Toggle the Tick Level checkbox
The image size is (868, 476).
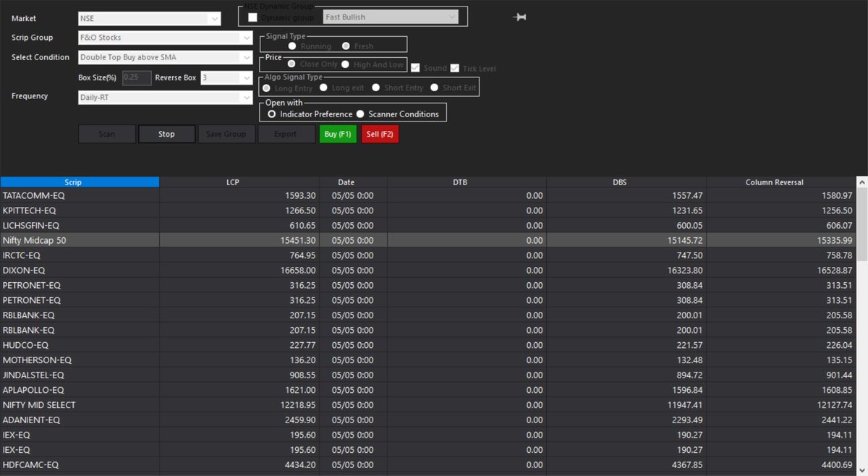click(x=455, y=68)
